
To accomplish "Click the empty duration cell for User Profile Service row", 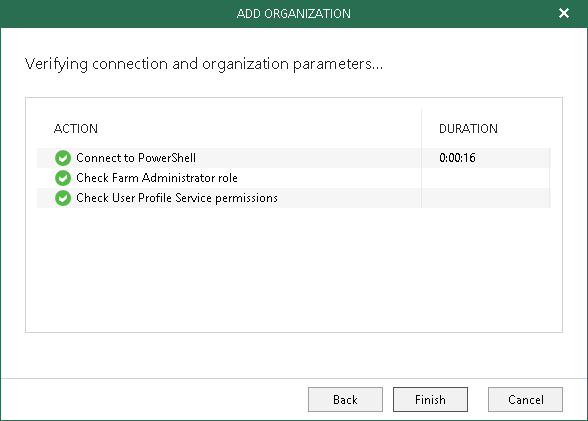I will [486, 198].
